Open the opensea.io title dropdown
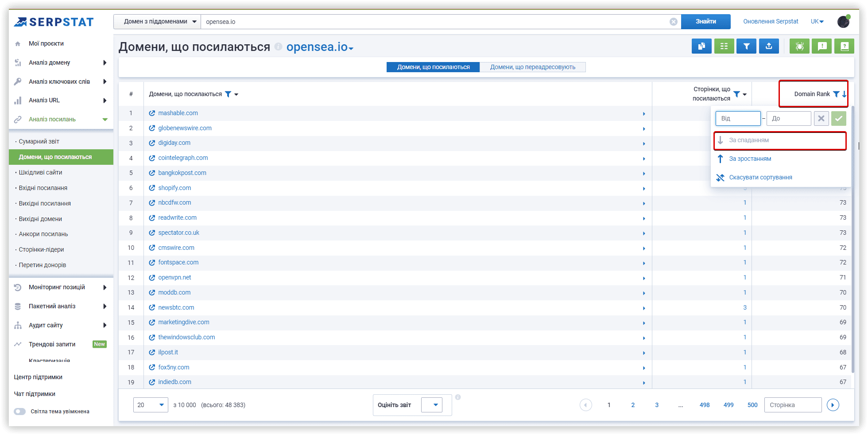Viewport: 868px width, 435px height. point(320,47)
